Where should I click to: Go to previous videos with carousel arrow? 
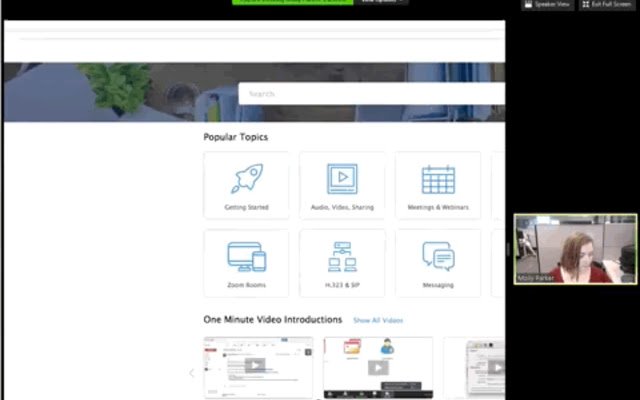coord(192,373)
